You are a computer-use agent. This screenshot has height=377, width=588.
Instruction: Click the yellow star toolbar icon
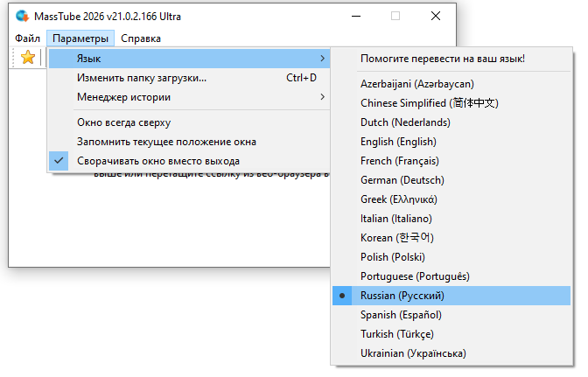[28, 58]
